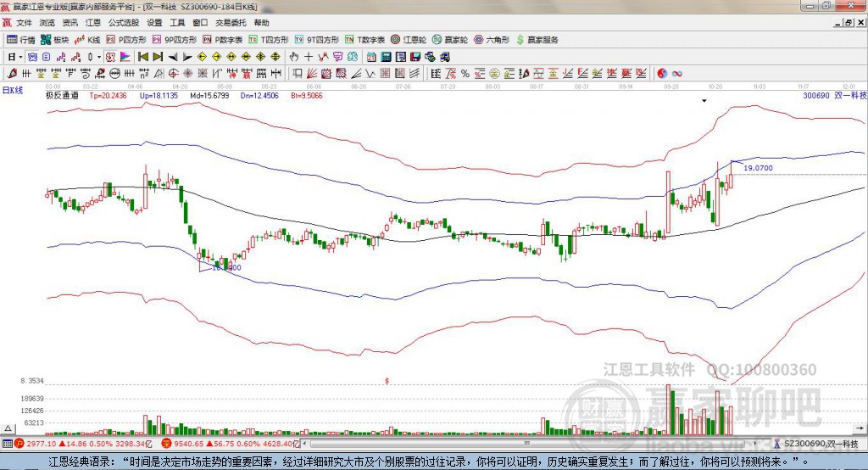Click the 日K线 chart label
868x470 pixels.
click(13, 90)
